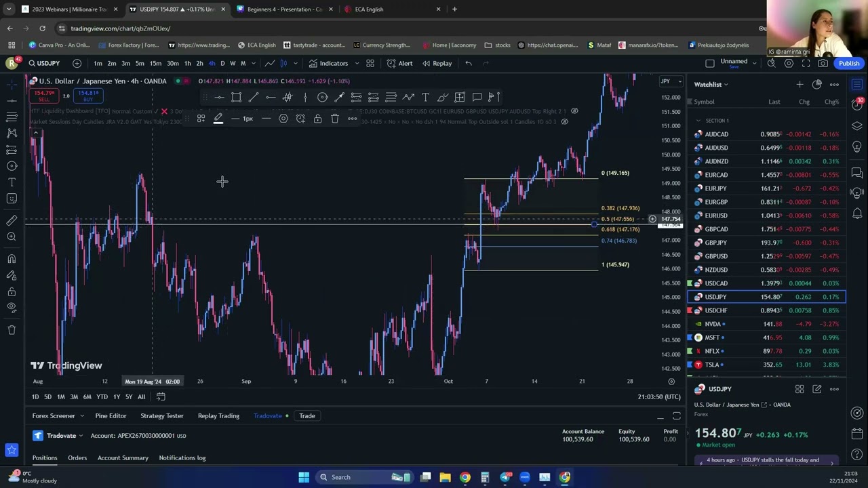Open watchlist advanced view pie icon
This screenshot has height=488, width=868.
[817, 85]
